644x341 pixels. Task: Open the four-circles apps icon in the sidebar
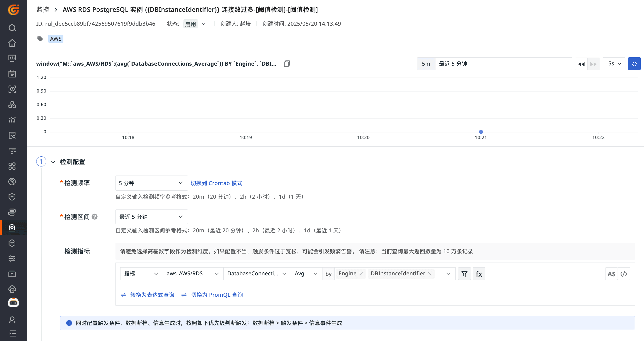pyautogui.click(x=12, y=166)
